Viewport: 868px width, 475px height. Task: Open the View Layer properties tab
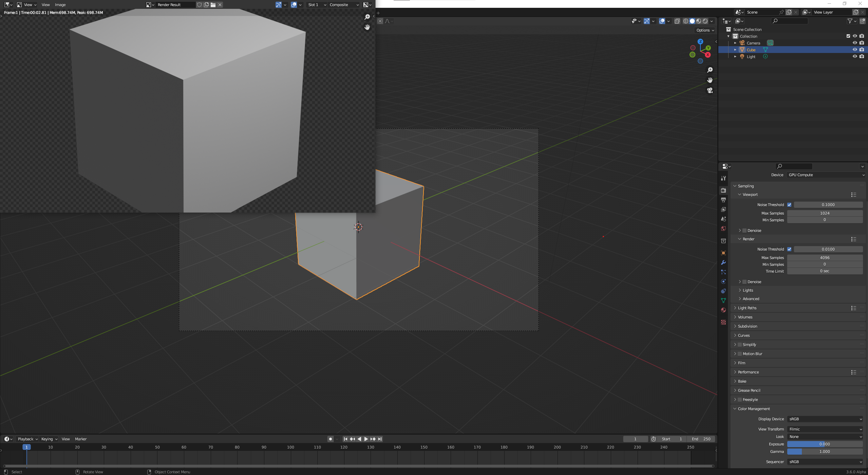click(723, 209)
